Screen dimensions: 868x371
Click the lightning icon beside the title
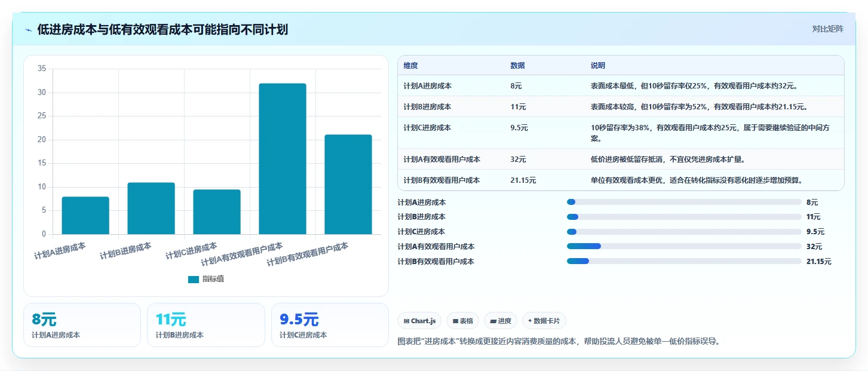coord(29,30)
